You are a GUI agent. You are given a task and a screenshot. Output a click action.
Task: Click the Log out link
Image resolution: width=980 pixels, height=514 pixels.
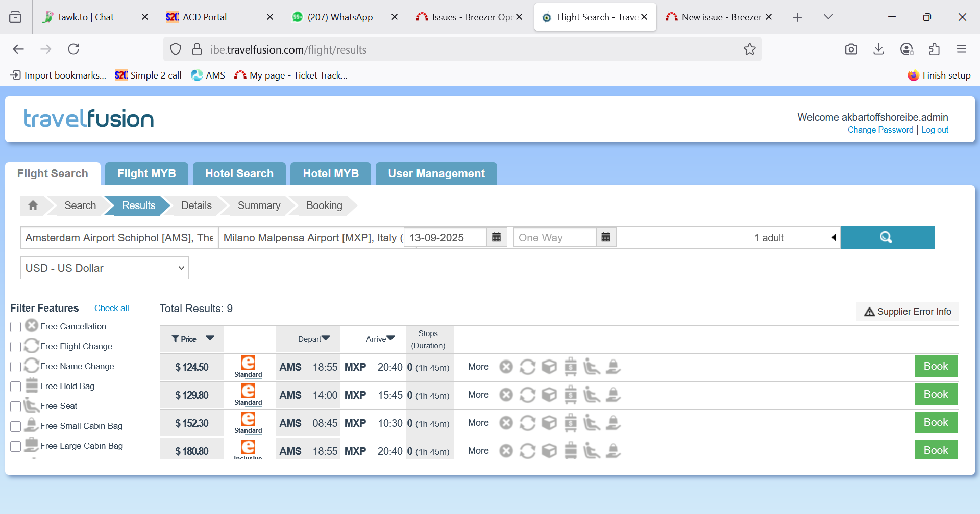click(935, 130)
